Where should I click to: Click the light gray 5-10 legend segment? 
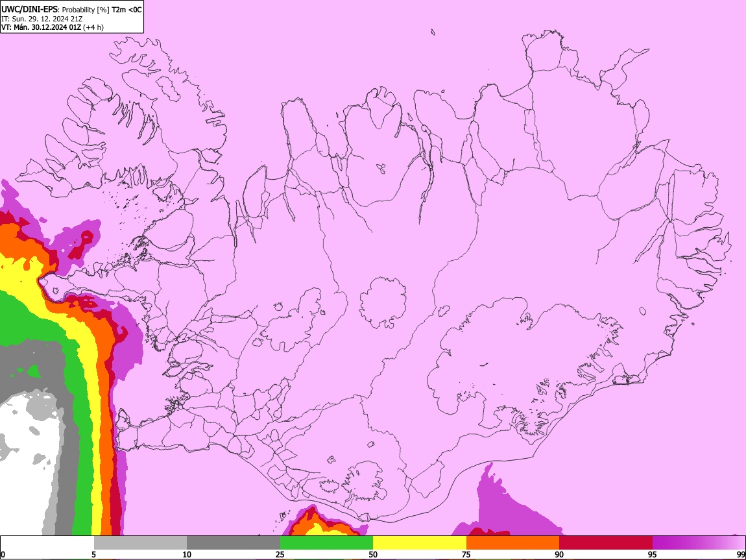[140, 543]
